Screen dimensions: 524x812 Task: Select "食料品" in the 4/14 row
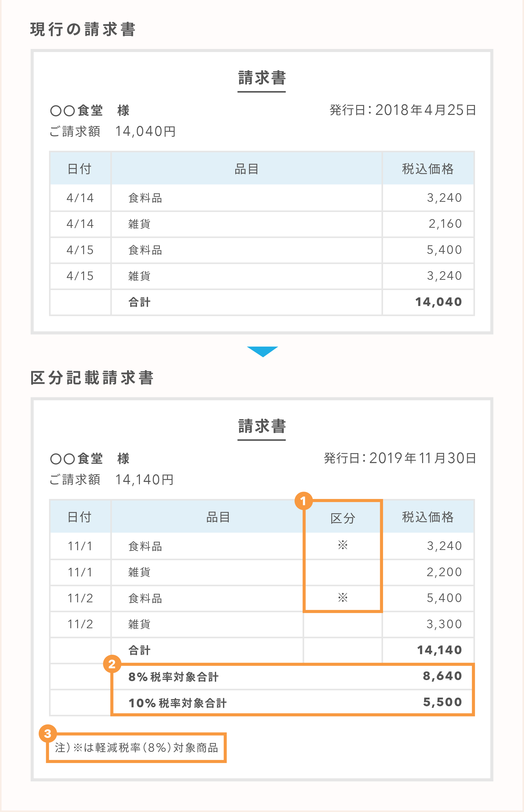[x=145, y=198]
